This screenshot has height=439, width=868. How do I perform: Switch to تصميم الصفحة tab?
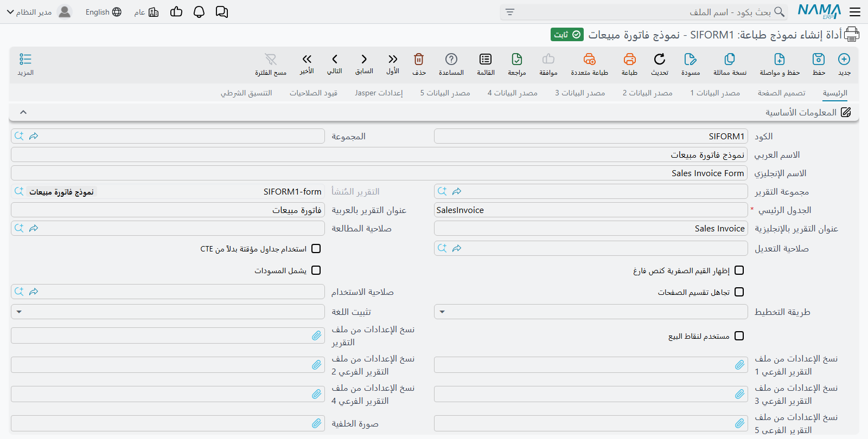point(782,93)
